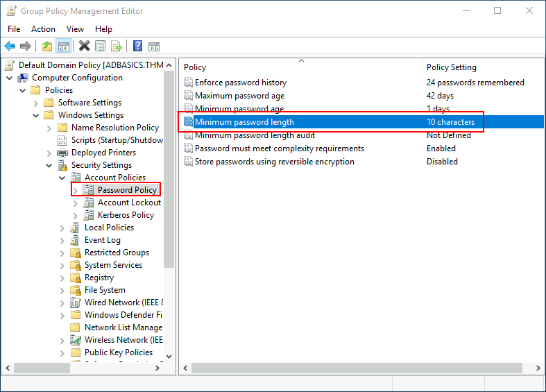Click the Export List toolbar icon
546x392 pixels.
117,46
